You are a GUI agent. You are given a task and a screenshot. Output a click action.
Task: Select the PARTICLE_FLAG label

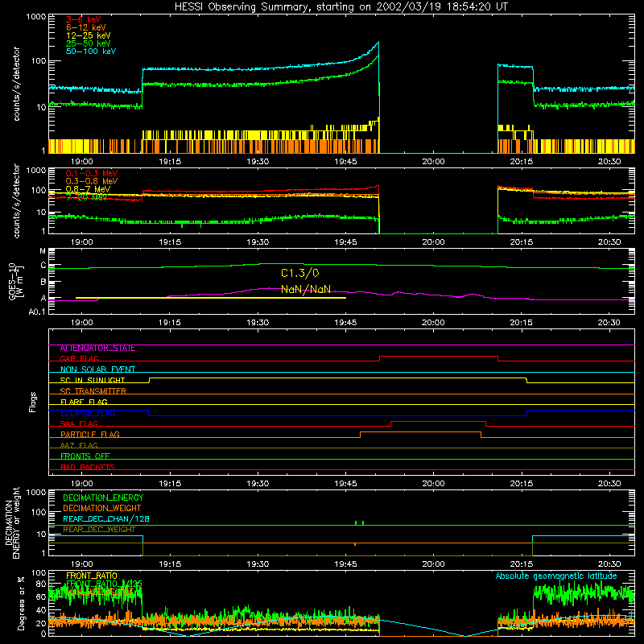(x=90, y=435)
